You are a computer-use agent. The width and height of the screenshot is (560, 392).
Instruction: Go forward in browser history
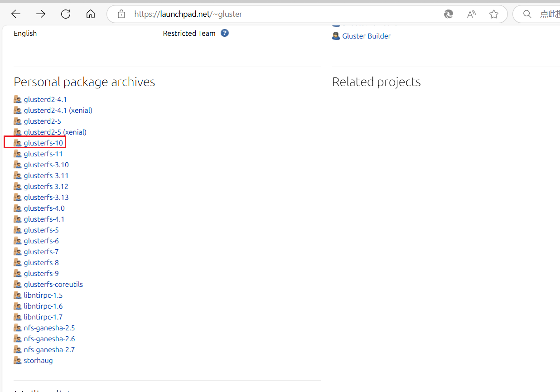click(x=41, y=14)
